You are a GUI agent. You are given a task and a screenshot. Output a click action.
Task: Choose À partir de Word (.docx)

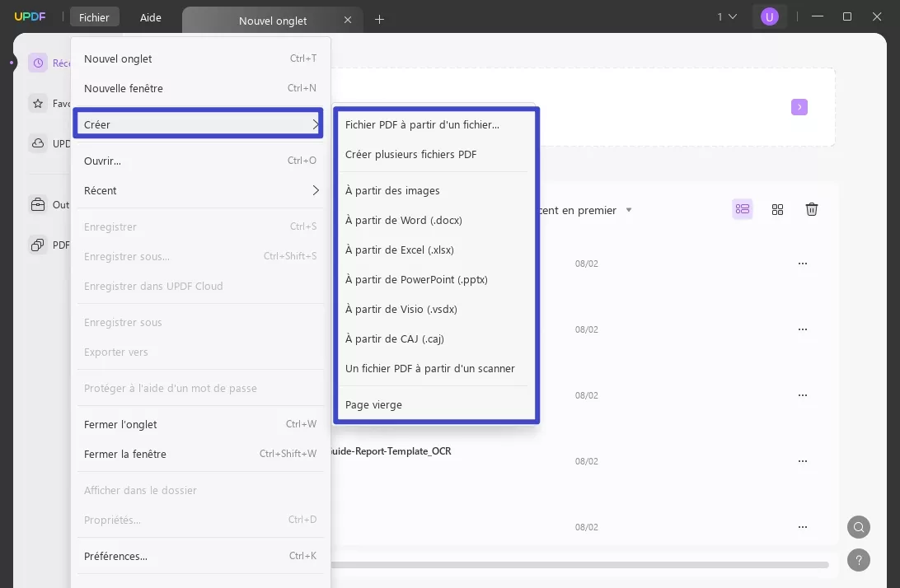click(x=435, y=220)
